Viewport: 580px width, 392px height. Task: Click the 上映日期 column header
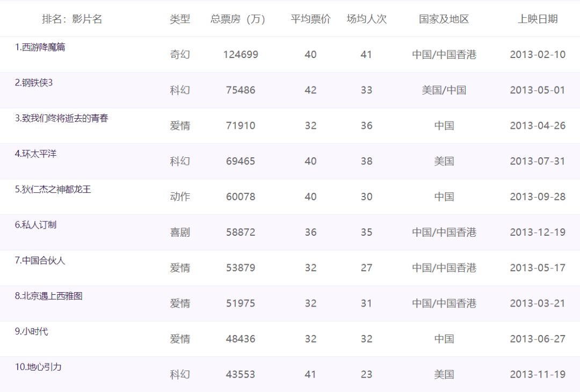[x=537, y=19]
